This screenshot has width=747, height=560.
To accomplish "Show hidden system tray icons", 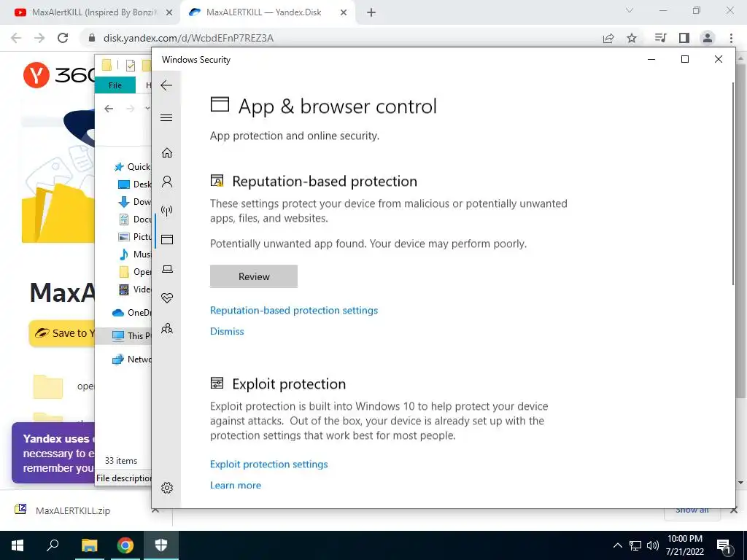I will pyautogui.click(x=617, y=545).
